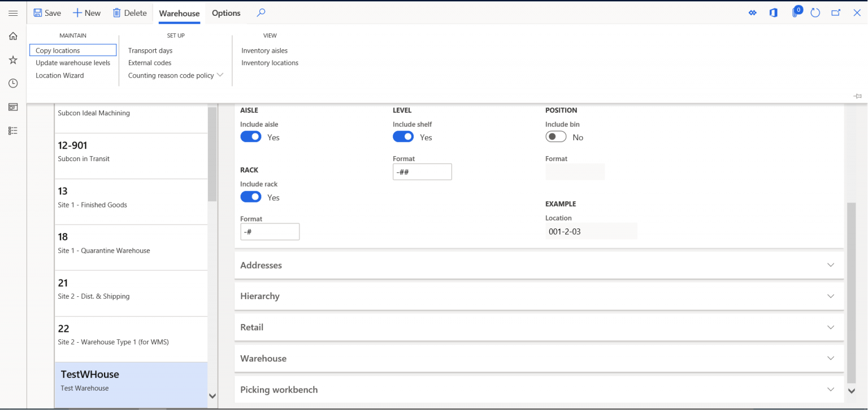Open the search magnifier in the toolbar

tap(259, 12)
